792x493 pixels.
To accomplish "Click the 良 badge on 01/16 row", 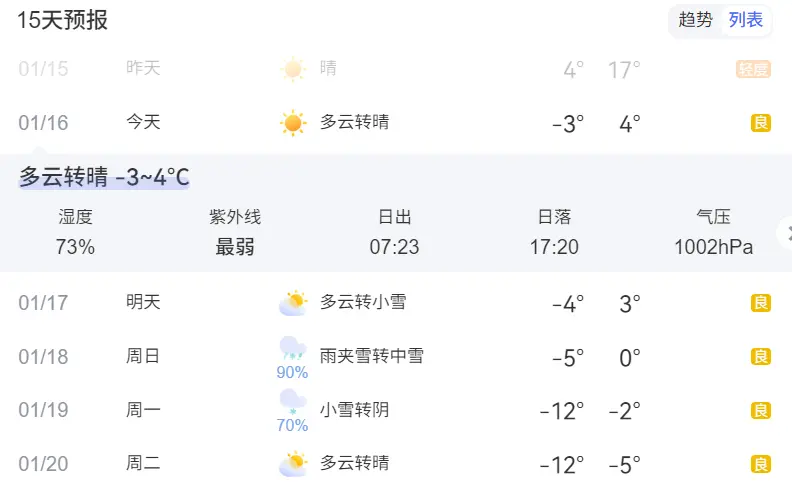I will (x=761, y=123).
